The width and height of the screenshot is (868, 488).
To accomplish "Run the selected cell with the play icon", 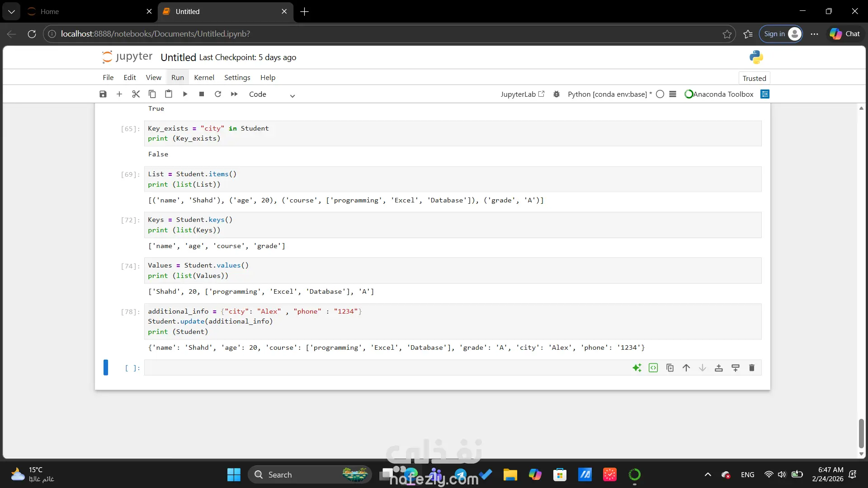I will tap(185, 94).
